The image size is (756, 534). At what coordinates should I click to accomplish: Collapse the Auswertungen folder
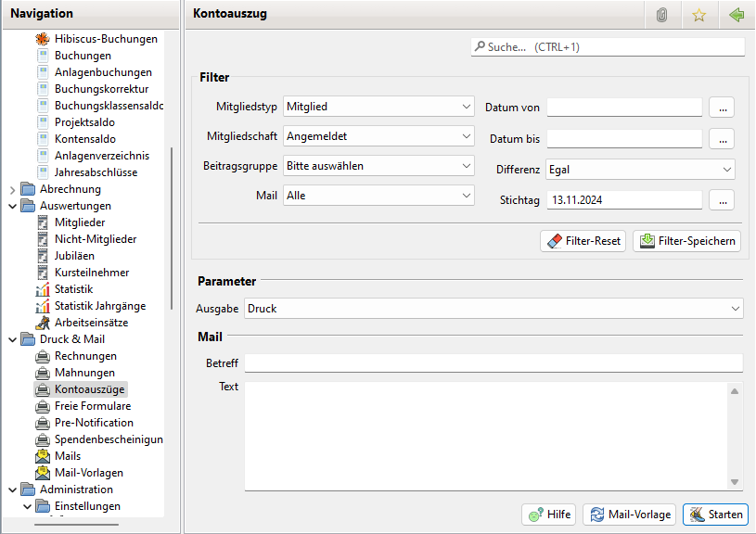[13, 206]
